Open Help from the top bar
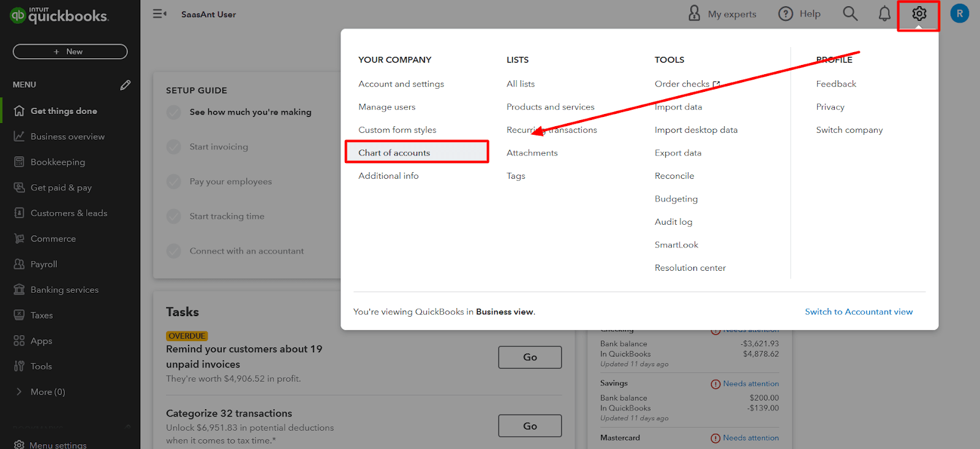 [799, 13]
